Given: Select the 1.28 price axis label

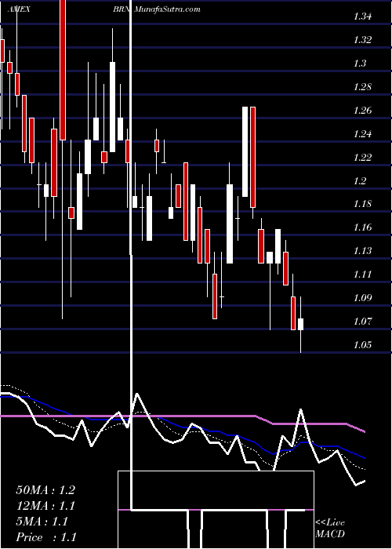Looking at the screenshot, I should tap(362, 87).
